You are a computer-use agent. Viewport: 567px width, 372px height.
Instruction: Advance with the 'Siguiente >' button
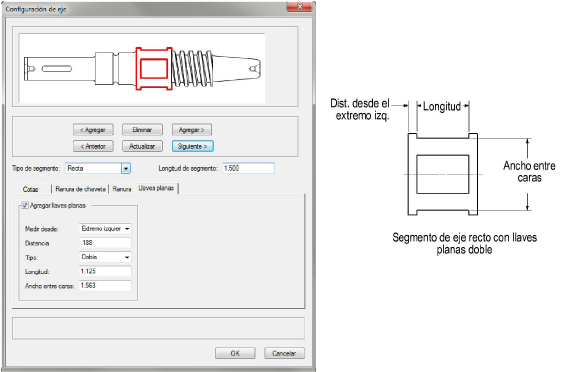pyautogui.click(x=192, y=146)
